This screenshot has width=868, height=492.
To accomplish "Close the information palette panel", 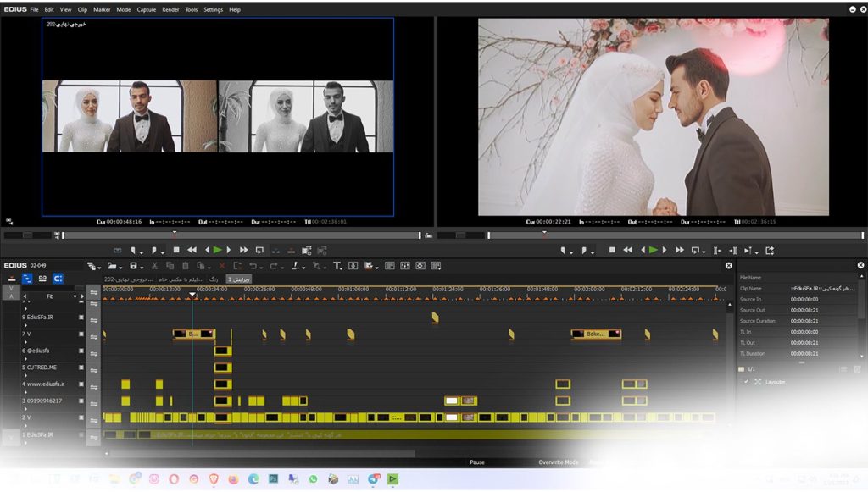I will [x=861, y=265].
